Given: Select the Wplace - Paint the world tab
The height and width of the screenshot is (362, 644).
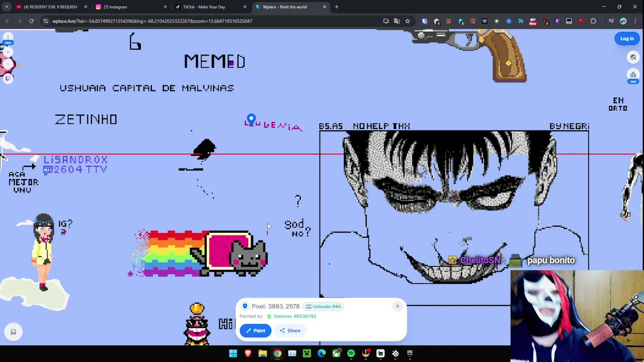Looking at the screenshot, I should click(290, 7).
